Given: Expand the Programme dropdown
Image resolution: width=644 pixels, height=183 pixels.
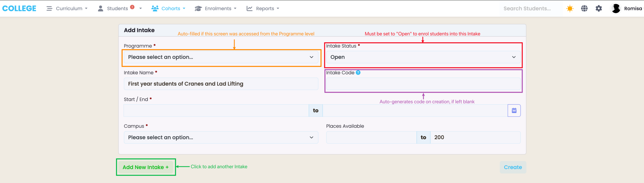Looking at the screenshot, I should tap(221, 57).
